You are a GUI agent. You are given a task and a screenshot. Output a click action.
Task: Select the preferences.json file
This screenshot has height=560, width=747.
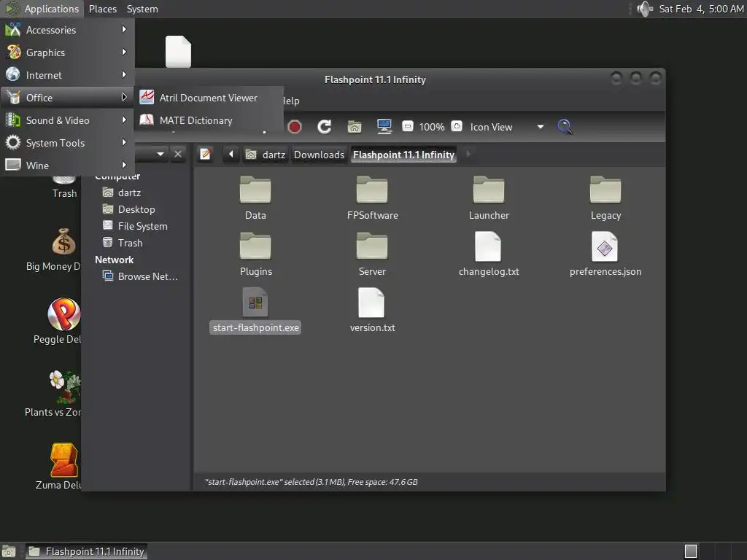tap(605, 254)
